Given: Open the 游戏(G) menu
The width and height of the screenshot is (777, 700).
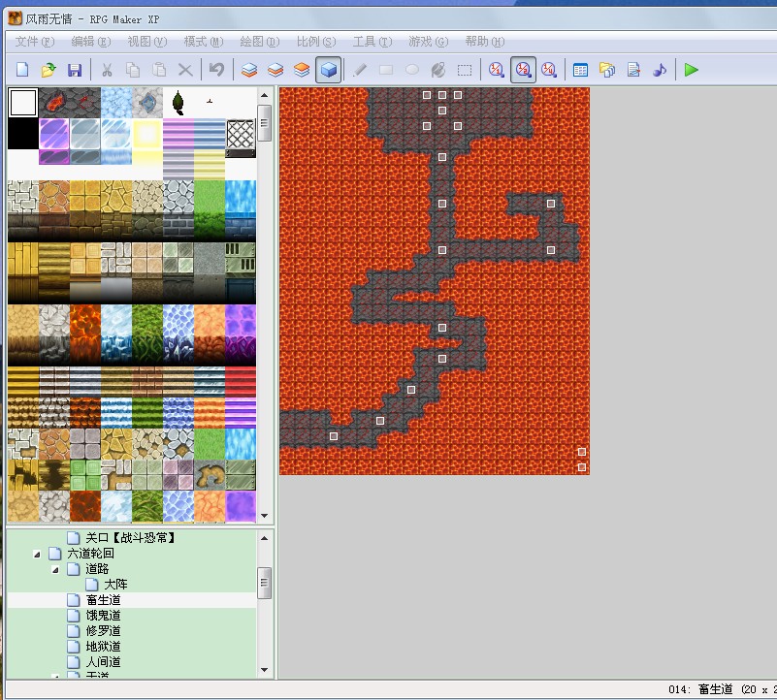Looking at the screenshot, I should [429, 42].
